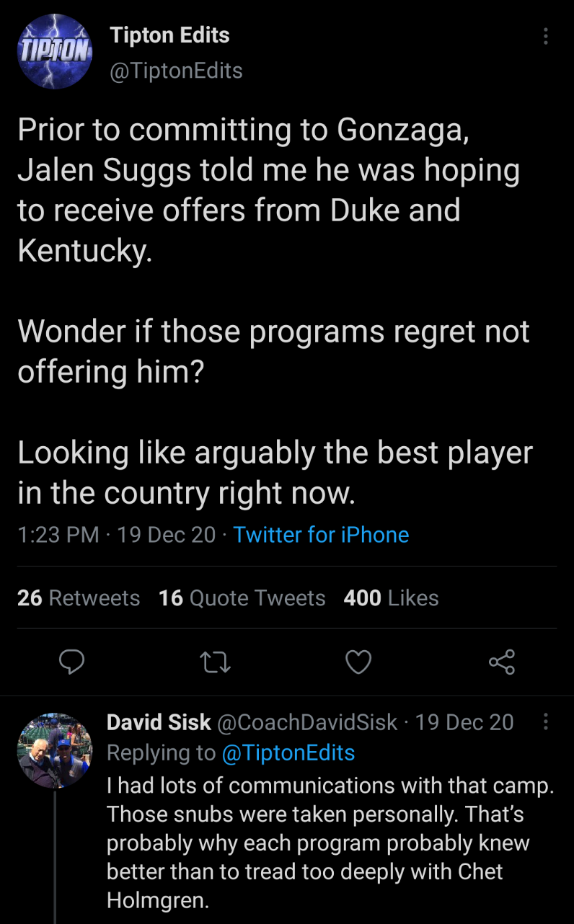
Task: Open the Twitter for iPhone link
Action: pos(321,535)
